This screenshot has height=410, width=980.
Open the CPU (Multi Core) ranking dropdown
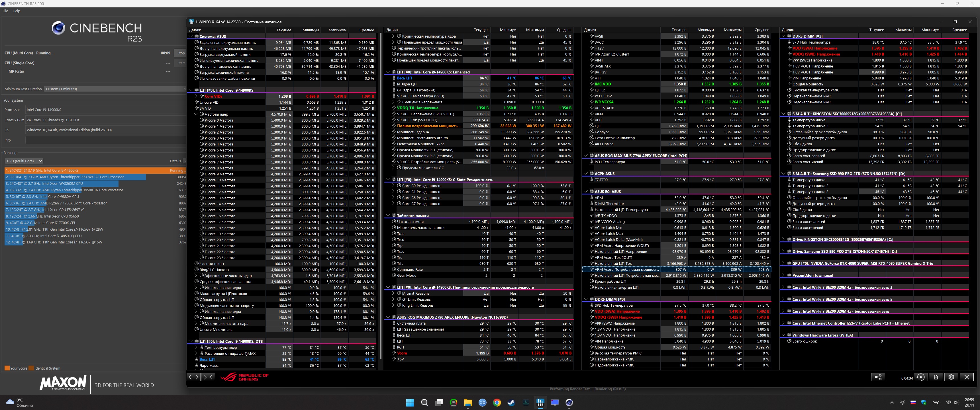point(24,161)
